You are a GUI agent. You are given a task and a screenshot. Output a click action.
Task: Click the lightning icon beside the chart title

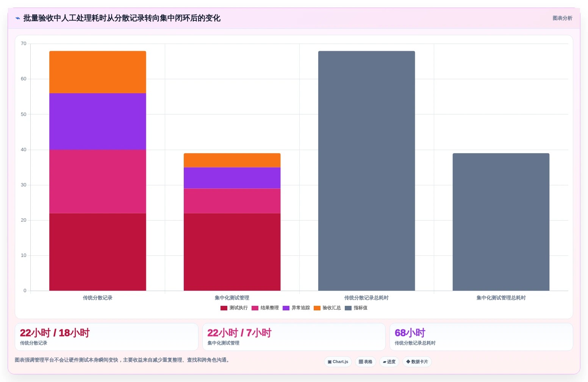click(17, 18)
